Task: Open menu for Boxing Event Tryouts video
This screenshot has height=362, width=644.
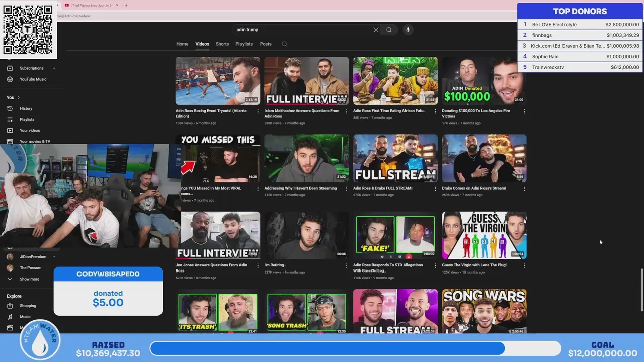Action: click(x=258, y=111)
